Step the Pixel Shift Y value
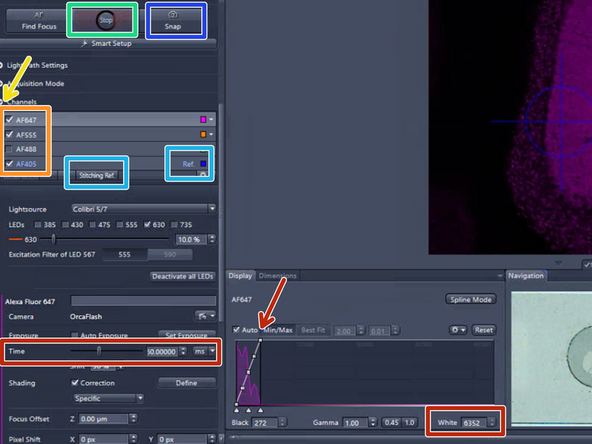Image resolution: width=592 pixels, height=444 pixels. pyautogui.click(x=211, y=439)
